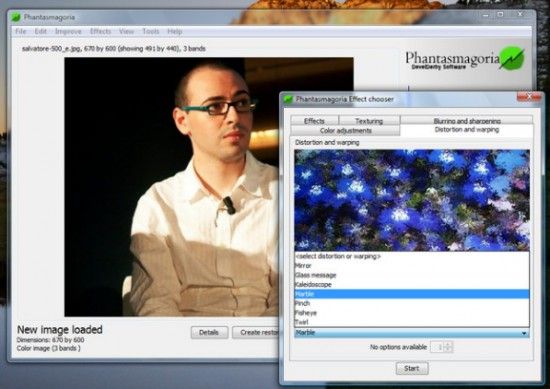
Task: Click the Details button
Action: pos(209,332)
